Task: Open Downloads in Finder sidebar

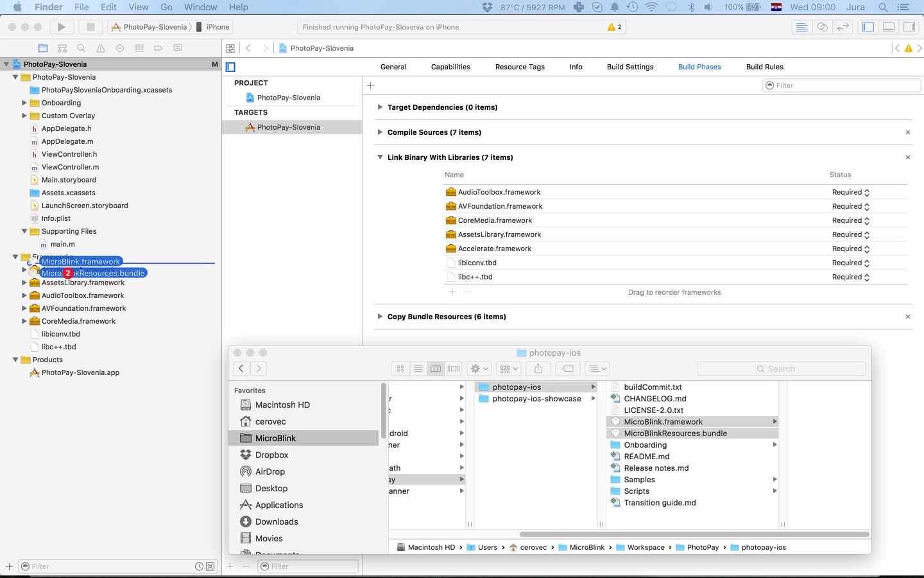Action: pyautogui.click(x=277, y=521)
